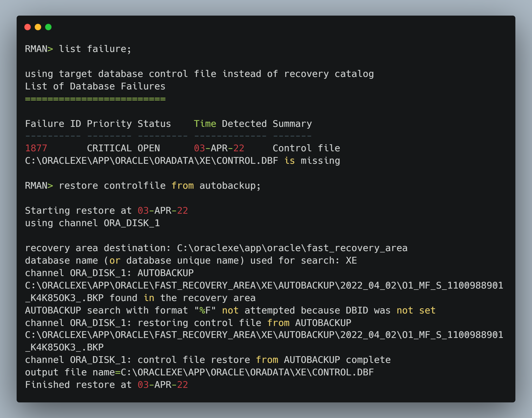The image size is (532, 418).
Task: Click the 'list failure;' command text
Action: (95, 49)
